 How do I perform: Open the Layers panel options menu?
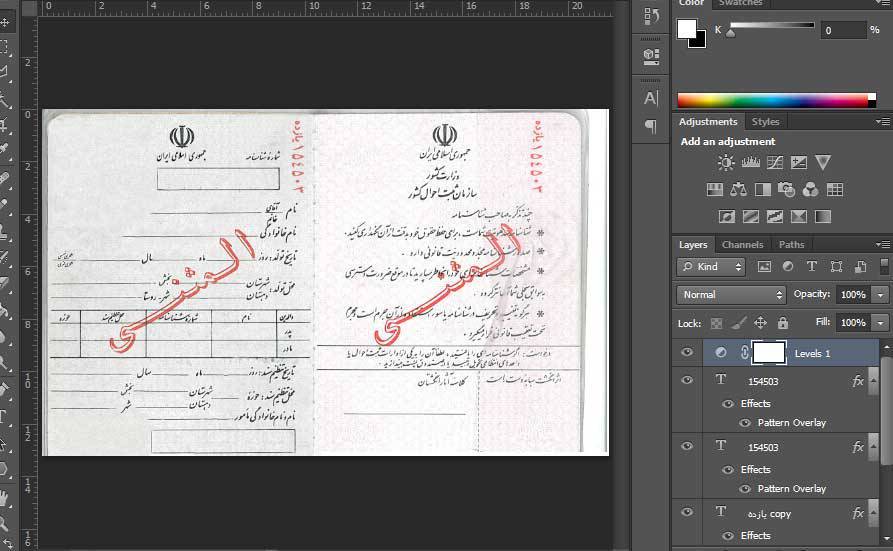coord(883,244)
